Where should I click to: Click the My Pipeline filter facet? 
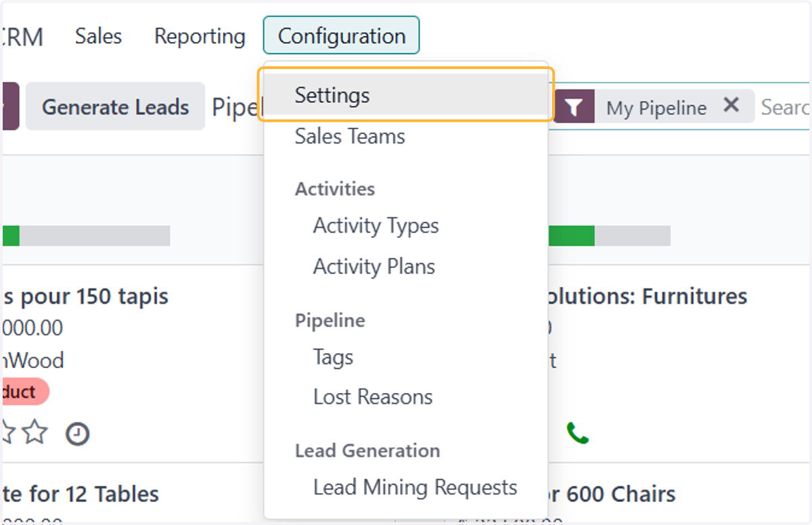tap(656, 108)
